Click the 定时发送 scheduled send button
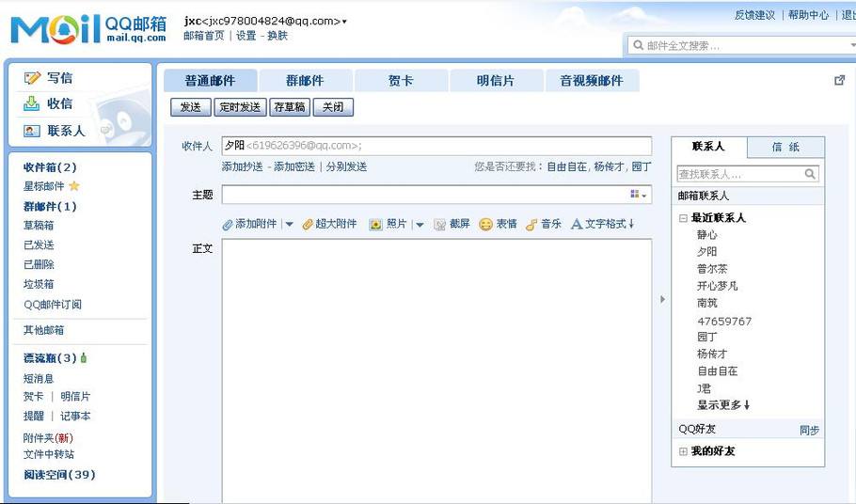This screenshot has width=856, height=504. tap(240, 107)
